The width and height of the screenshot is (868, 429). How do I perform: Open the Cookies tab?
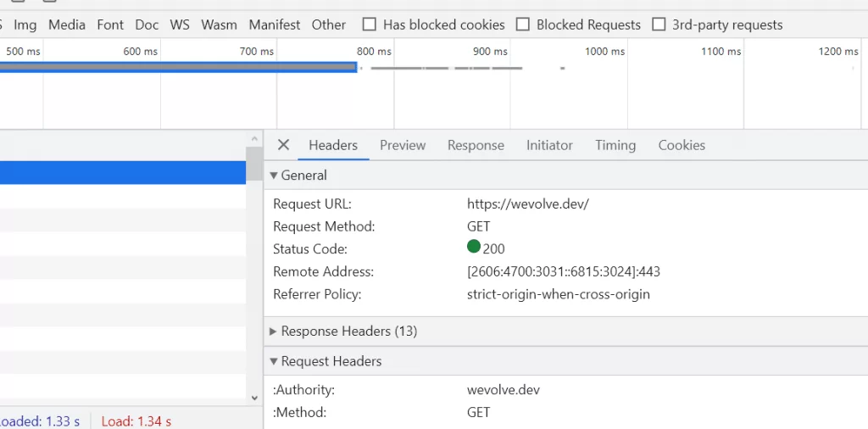[682, 145]
